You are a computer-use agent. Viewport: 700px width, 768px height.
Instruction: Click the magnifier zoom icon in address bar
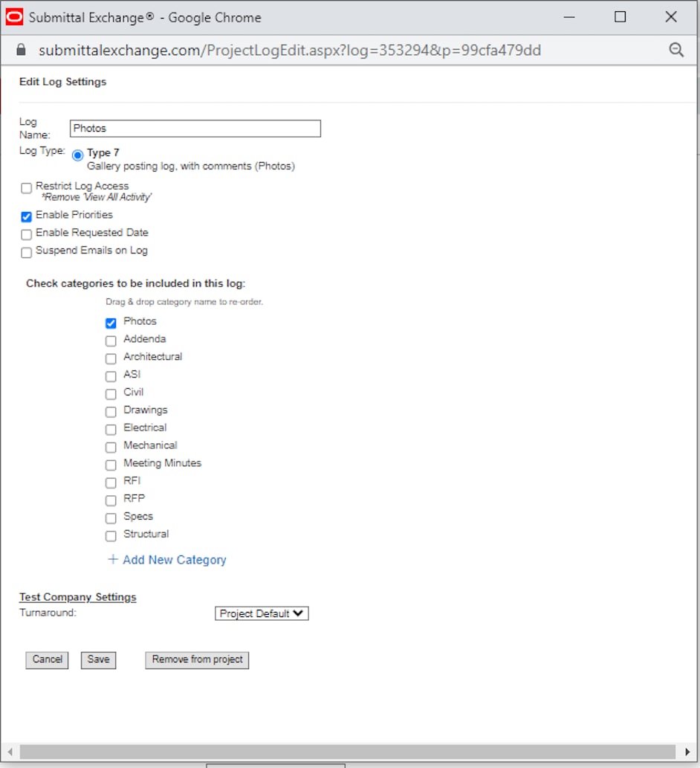[676, 50]
